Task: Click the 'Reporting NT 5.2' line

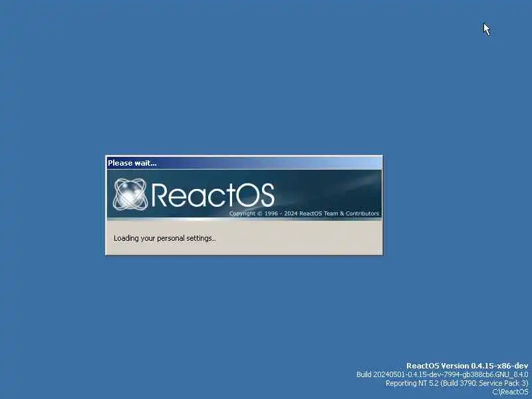Action: (x=457, y=383)
